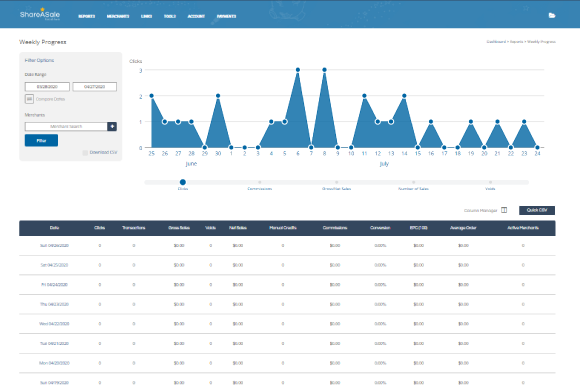Click the July 23 data point
The image size is (580, 390).
[x=524, y=122]
